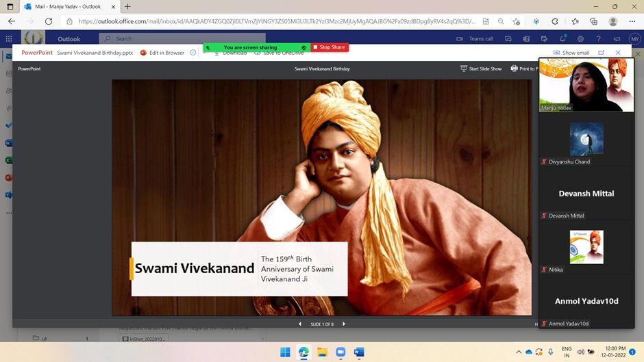Open a new browser tab

(x=127, y=7)
